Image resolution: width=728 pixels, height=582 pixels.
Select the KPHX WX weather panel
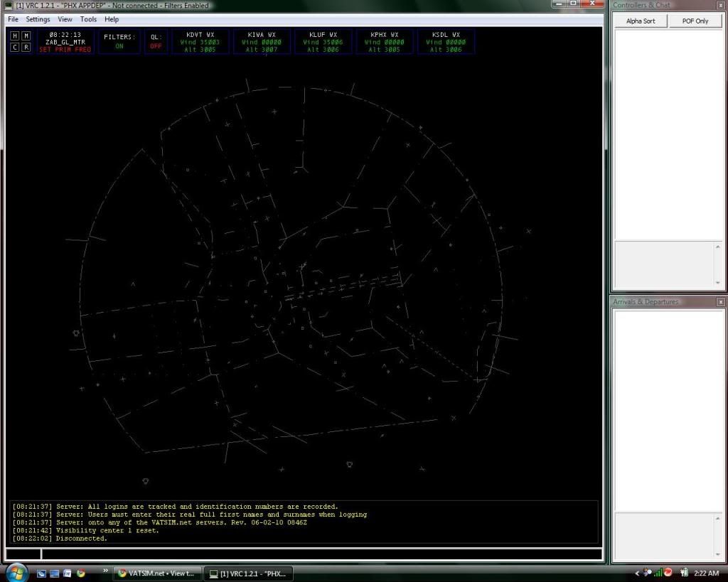click(x=385, y=42)
